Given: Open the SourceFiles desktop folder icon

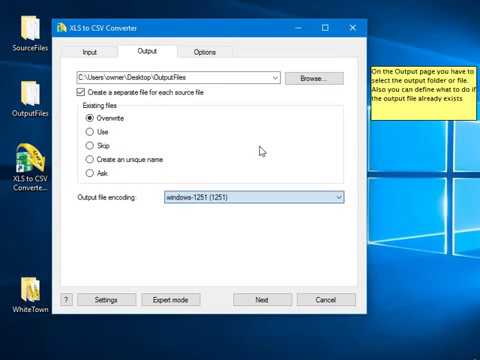Looking at the screenshot, I should click(30, 33).
